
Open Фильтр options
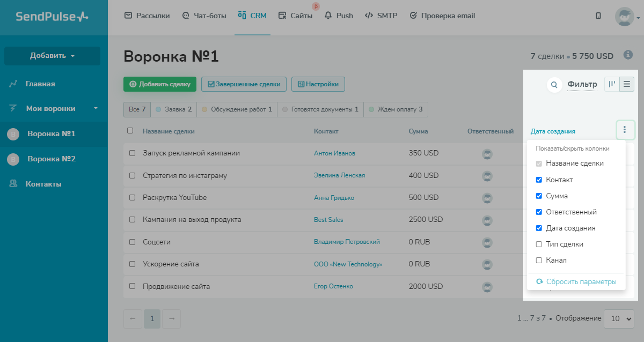(582, 84)
